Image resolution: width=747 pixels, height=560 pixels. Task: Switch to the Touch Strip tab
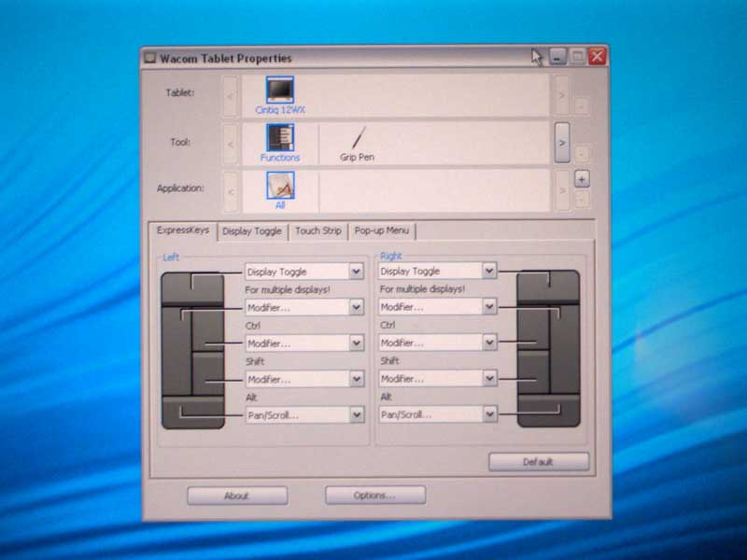tap(318, 231)
